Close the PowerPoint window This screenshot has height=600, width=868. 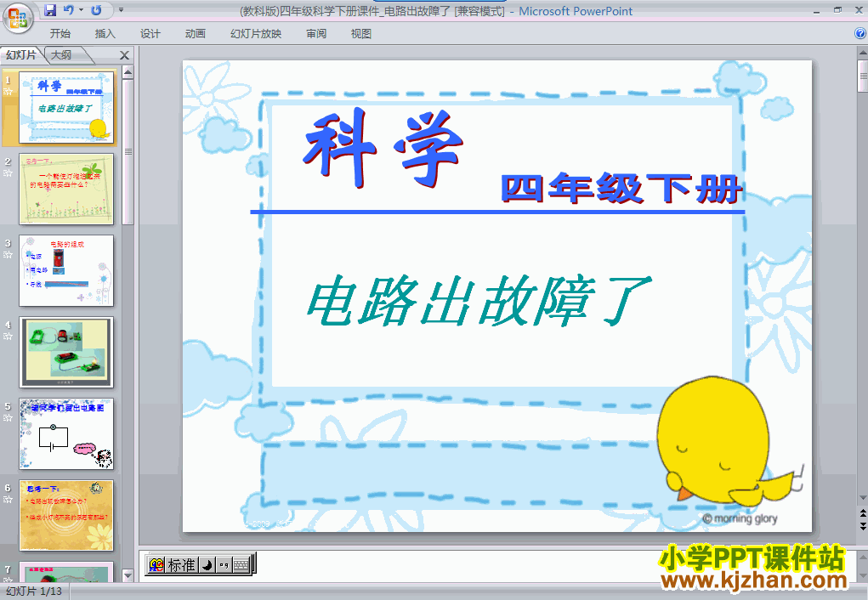coord(859,10)
